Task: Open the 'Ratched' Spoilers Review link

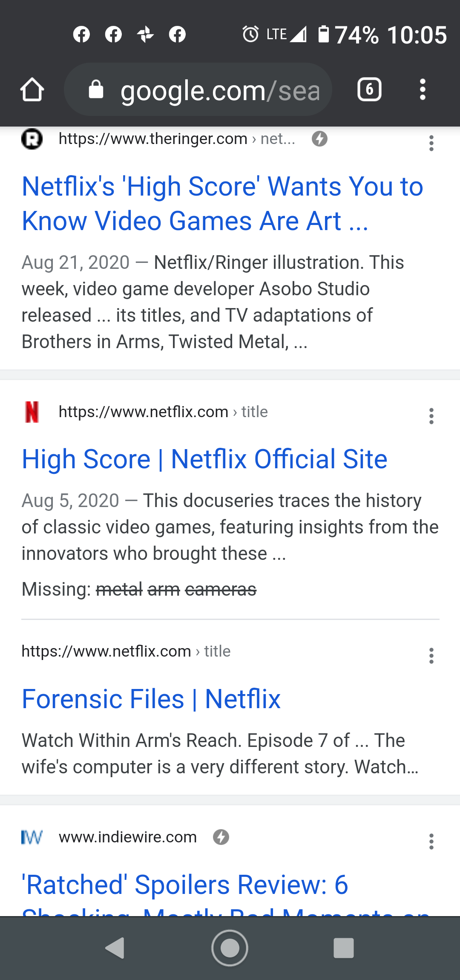Action: coord(226,893)
